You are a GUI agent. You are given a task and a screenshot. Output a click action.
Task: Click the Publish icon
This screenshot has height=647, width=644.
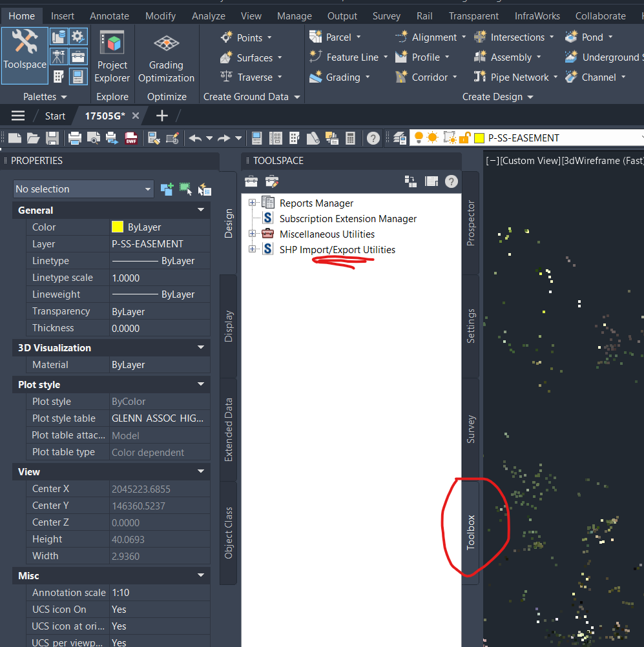coord(112,138)
